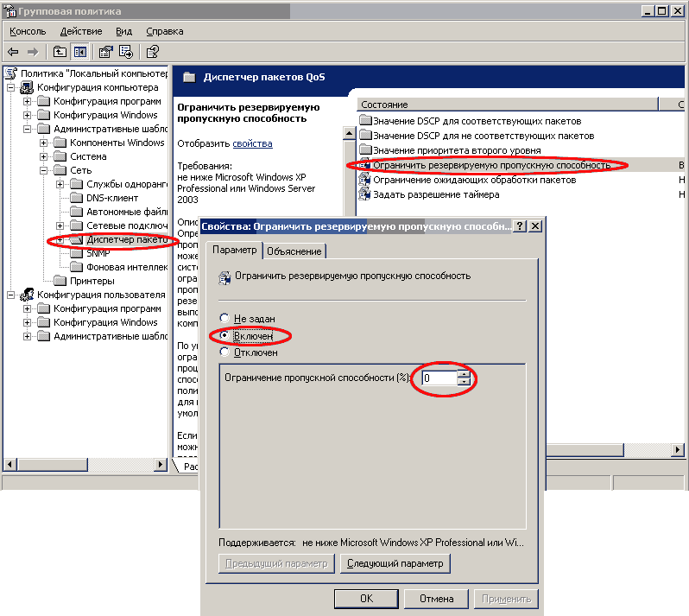Collapse the Административные шаблоны node under computer
The height and width of the screenshot is (616, 689).
(28, 129)
